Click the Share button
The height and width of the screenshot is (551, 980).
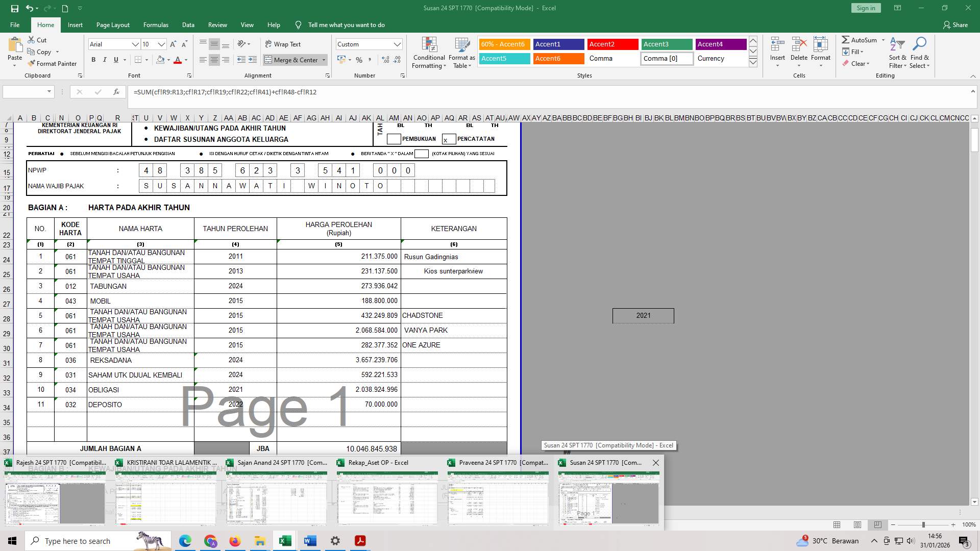(960, 24)
